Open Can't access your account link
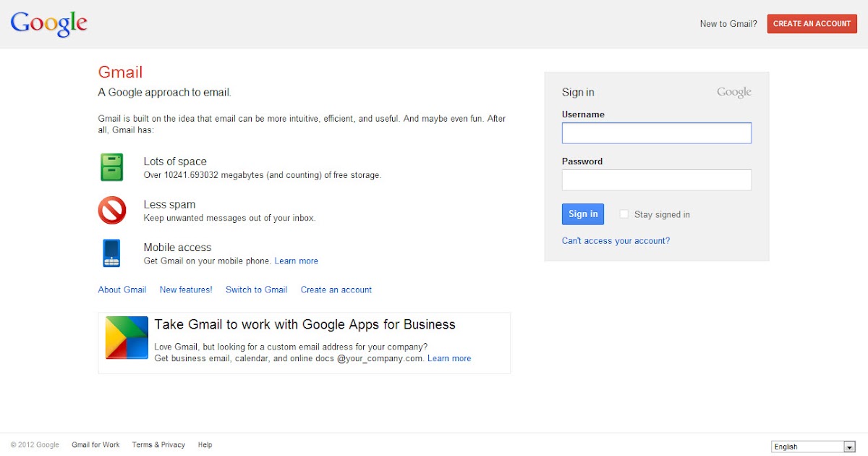Screen dimensions: 868x456 coord(616,241)
